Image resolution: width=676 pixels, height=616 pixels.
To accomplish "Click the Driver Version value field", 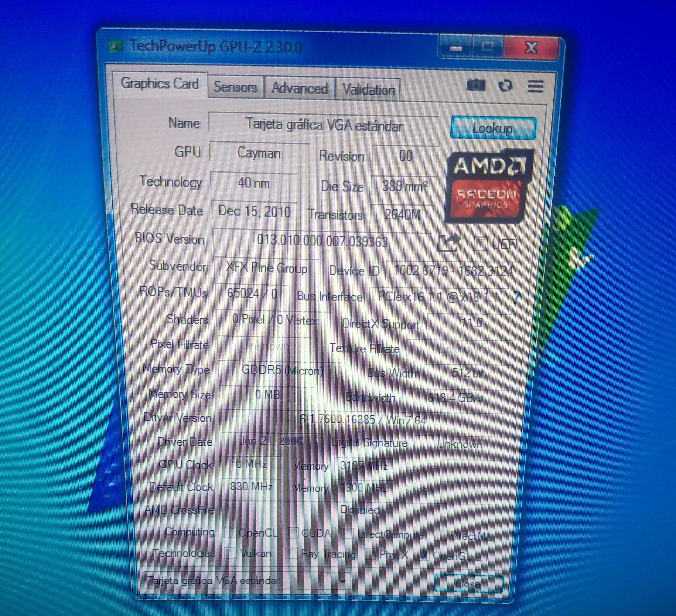I will (363, 419).
